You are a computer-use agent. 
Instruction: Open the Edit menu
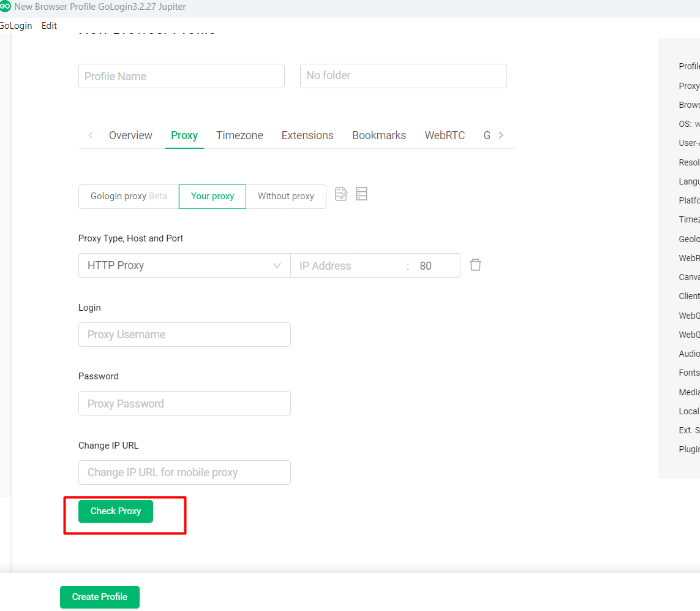49,26
